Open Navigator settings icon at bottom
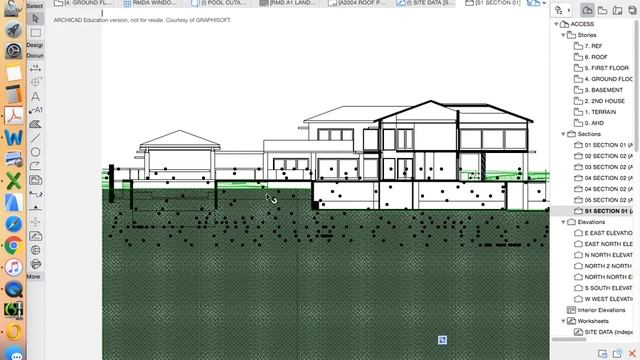 (602, 353)
